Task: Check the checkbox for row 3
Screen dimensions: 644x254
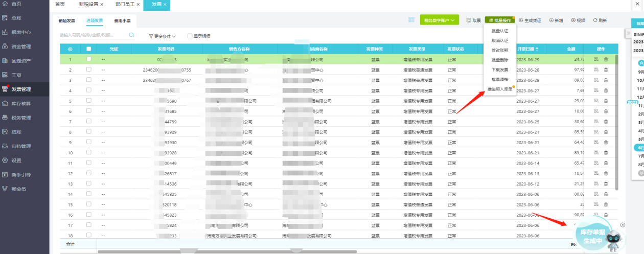Action: pyautogui.click(x=89, y=80)
